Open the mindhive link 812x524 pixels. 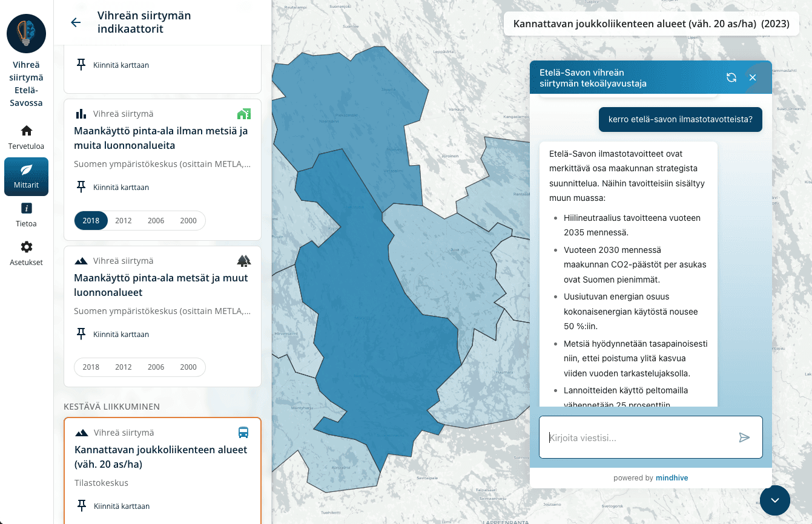click(672, 478)
